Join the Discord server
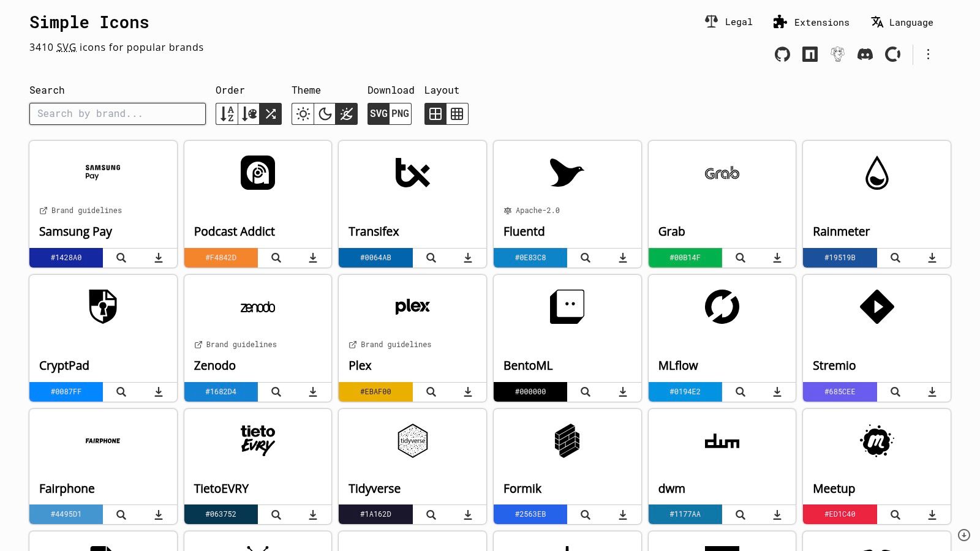Screen dimensions: 980x551 (865, 54)
